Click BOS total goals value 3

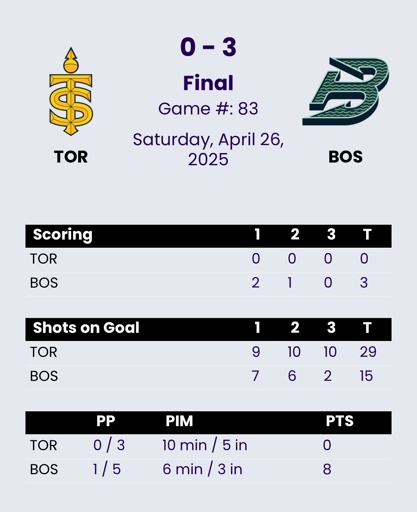(364, 283)
